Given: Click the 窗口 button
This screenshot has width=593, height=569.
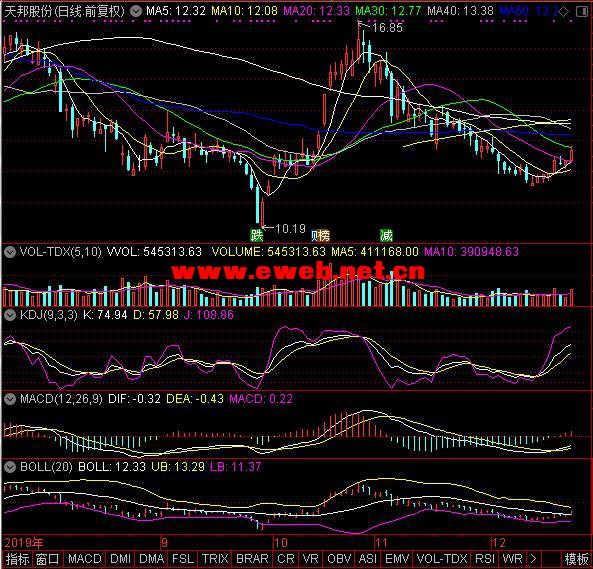Looking at the screenshot, I should click(47, 559).
